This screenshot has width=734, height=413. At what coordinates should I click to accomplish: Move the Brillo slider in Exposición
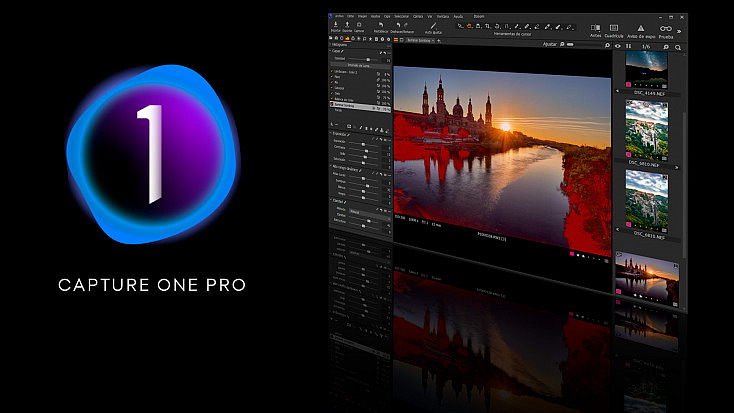[365, 157]
